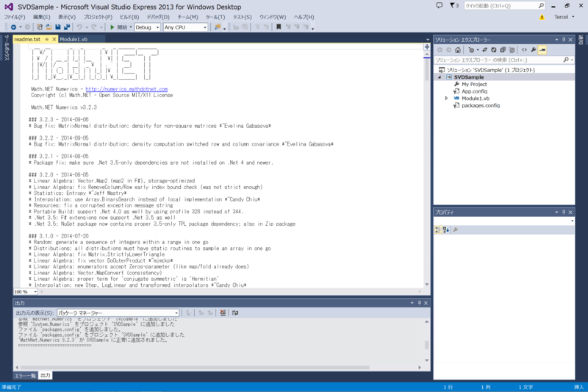Click the green Start debugging arrow
The image size is (588, 392).
pos(112,27)
